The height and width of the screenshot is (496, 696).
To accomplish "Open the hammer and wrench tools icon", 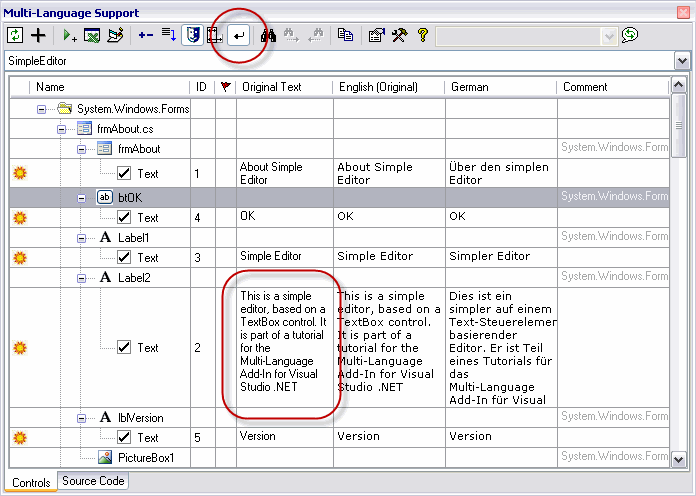I will tap(399, 35).
